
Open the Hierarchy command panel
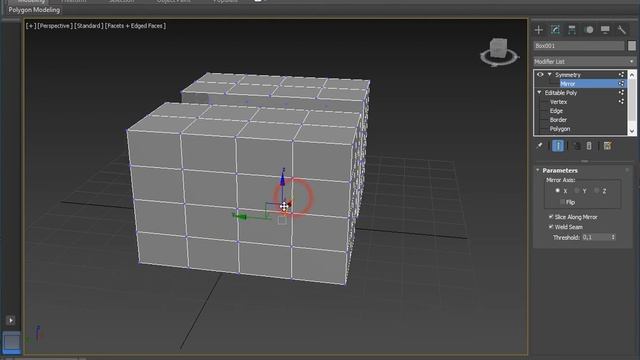pos(572,29)
